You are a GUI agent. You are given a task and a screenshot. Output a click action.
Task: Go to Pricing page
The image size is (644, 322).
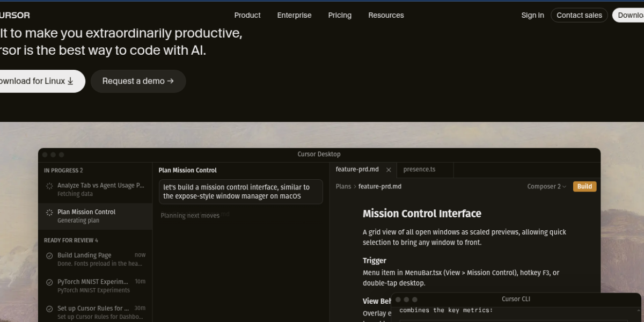point(340,15)
